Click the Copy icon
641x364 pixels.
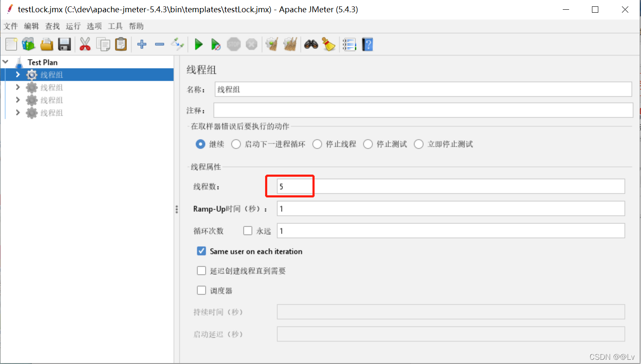tap(103, 44)
